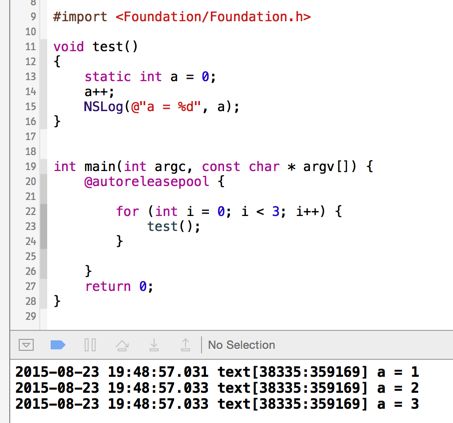The width and height of the screenshot is (453, 423).
Task: Click line number 23 in gutter
Action: (30, 226)
